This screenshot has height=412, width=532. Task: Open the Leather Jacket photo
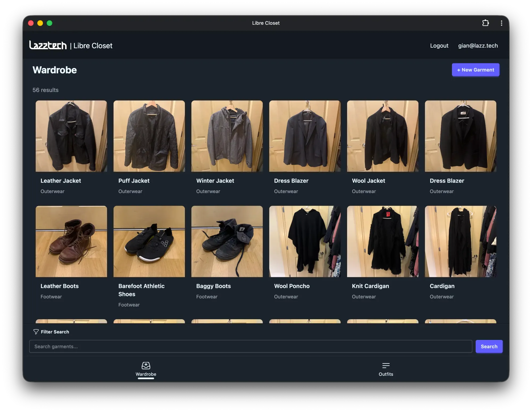(x=71, y=136)
